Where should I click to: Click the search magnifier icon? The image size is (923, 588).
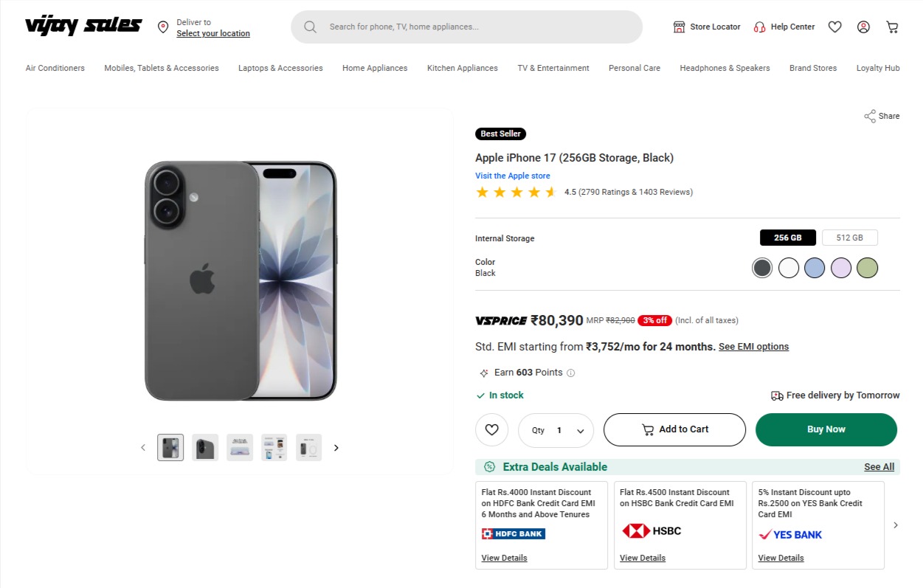pos(311,27)
